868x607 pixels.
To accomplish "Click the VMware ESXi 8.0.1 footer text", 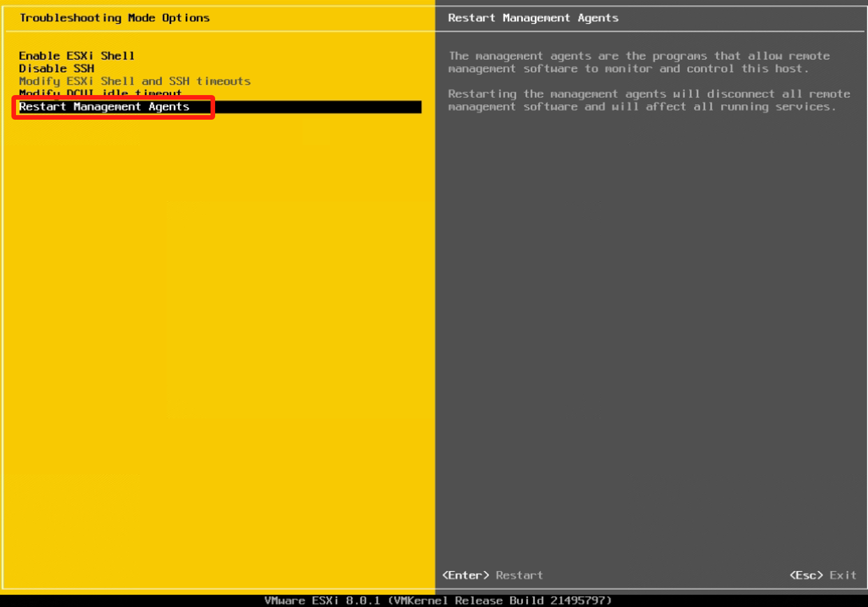I will click(x=322, y=600).
